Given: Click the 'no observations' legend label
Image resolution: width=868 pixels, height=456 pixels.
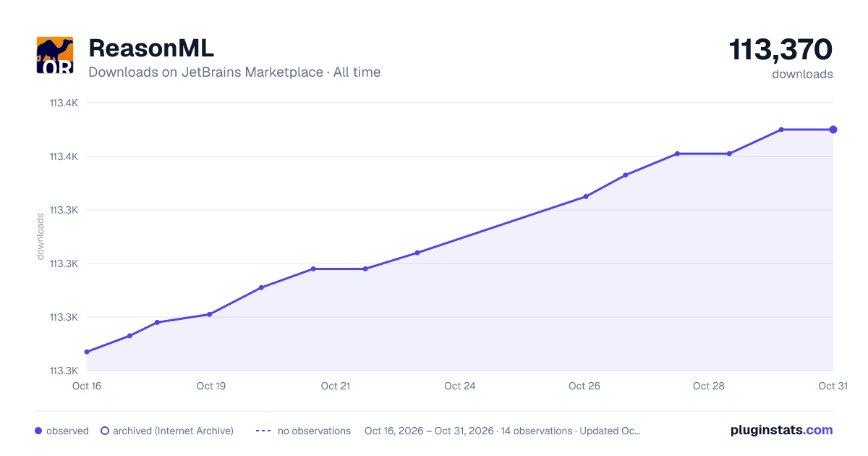Looking at the screenshot, I should (x=314, y=431).
